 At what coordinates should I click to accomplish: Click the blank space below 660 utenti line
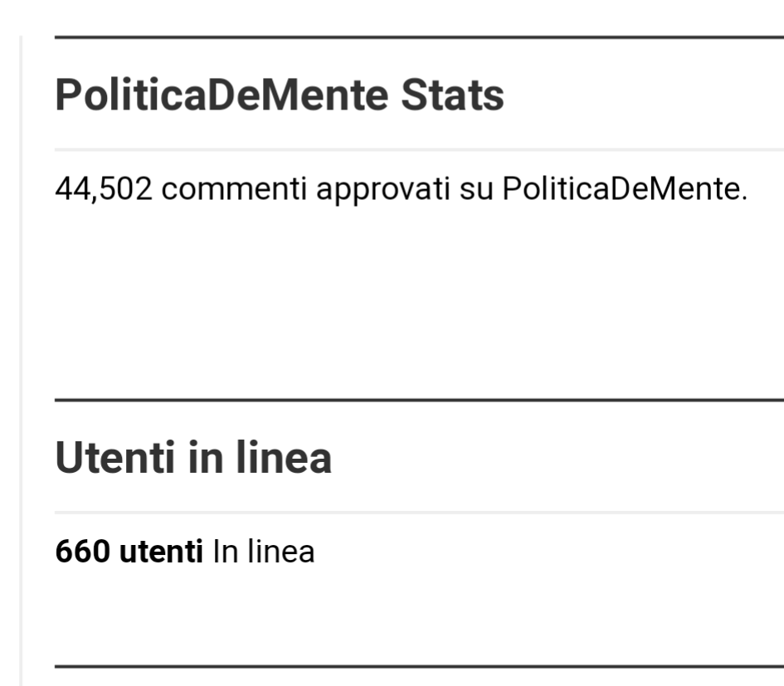click(419, 615)
